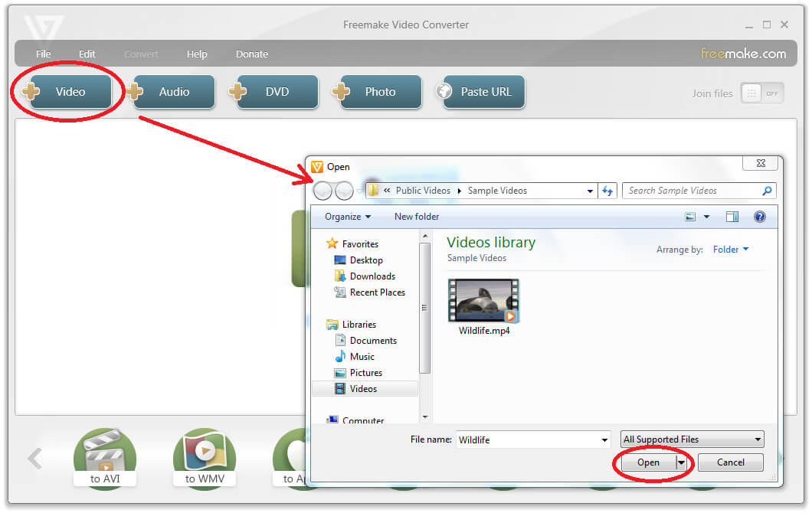The image size is (812, 513).
Task: Select Desktop in the navigation pane
Action: [x=366, y=260]
